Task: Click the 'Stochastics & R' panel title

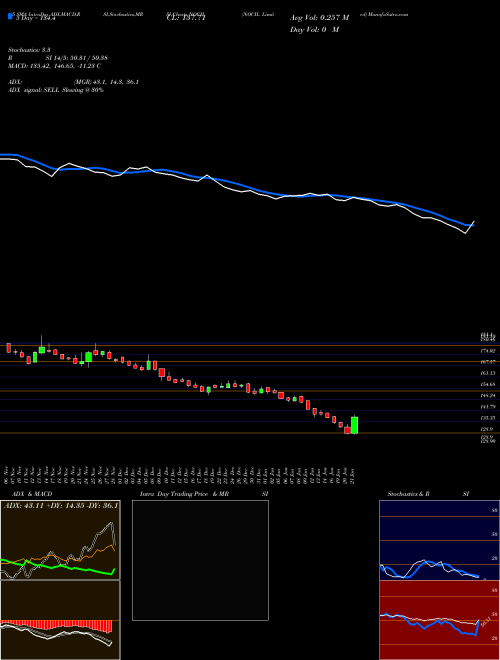Action: tap(409, 494)
